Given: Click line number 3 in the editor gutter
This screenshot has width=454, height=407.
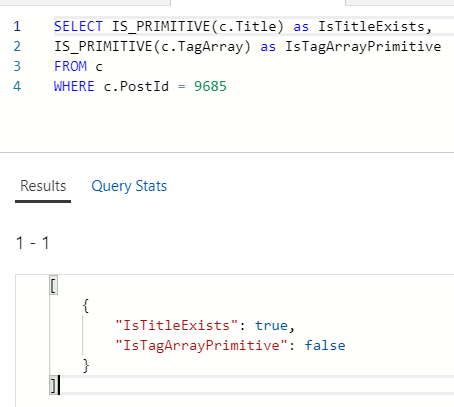Looking at the screenshot, I should point(17,66).
